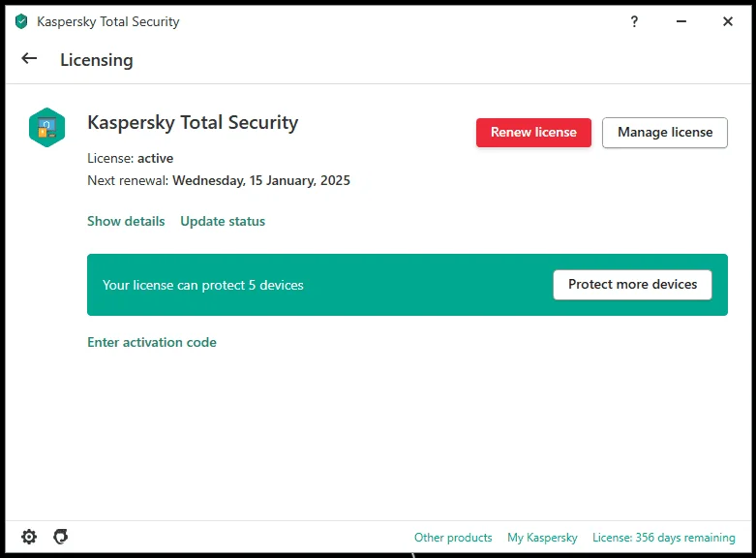Screen dimensions: 756x558
Task: Click 'Your license can protect 5 devices' text
Action: pyautogui.click(x=203, y=285)
